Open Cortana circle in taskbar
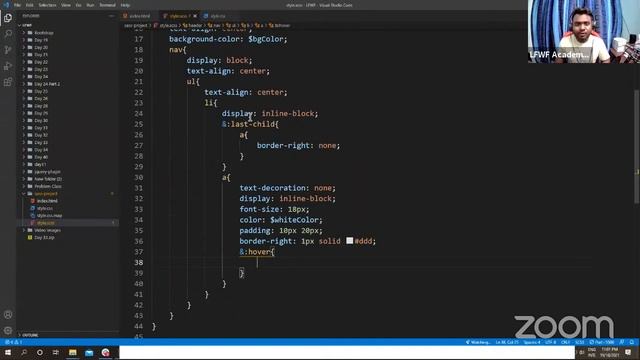 [x=40, y=352]
